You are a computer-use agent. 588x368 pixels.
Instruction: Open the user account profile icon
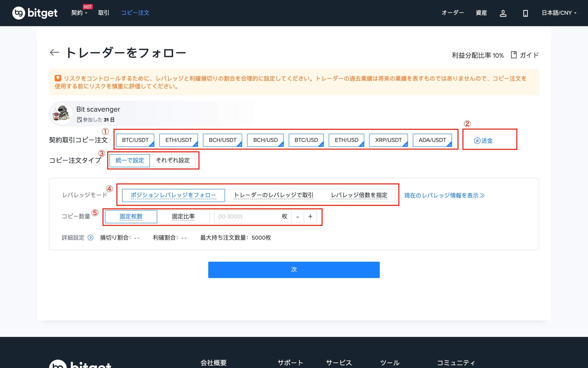point(503,13)
